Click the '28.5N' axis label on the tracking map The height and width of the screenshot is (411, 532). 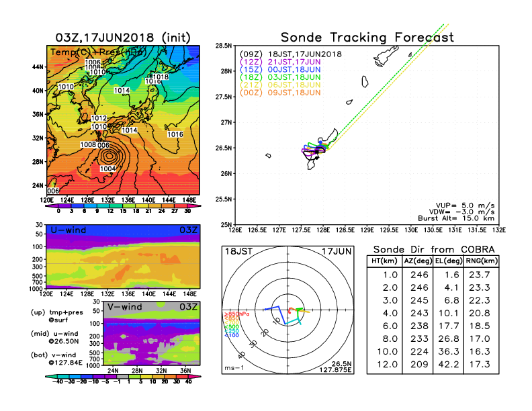tap(224, 46)
